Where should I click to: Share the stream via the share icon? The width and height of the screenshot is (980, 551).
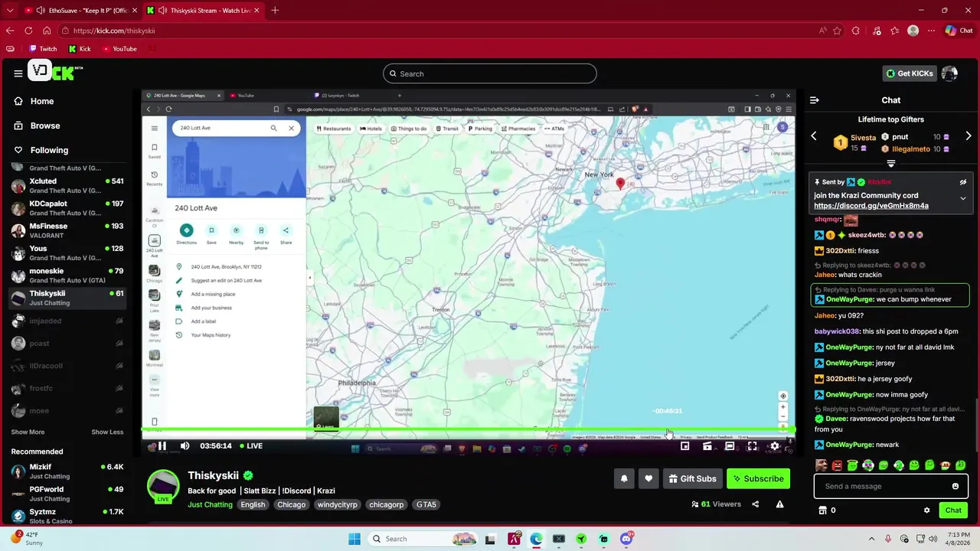[x=756, y=504]
